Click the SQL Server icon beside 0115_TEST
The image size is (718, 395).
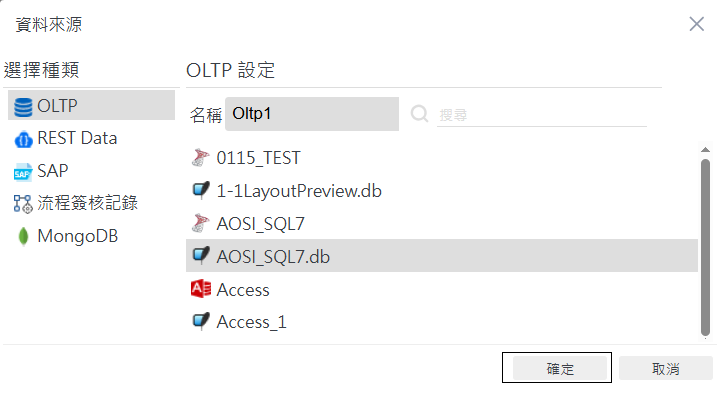tap(200, 158)
